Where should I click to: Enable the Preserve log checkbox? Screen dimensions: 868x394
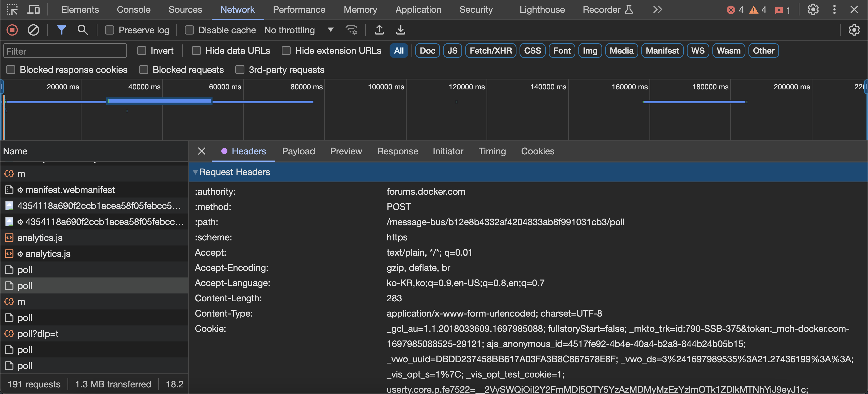point(109,30)
